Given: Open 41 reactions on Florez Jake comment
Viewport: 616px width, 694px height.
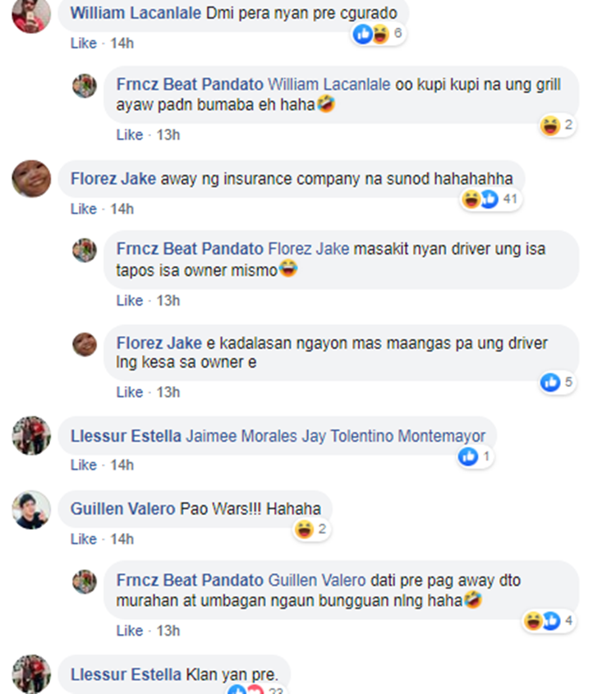Looking at the screenshot, I should pos(490,200).
